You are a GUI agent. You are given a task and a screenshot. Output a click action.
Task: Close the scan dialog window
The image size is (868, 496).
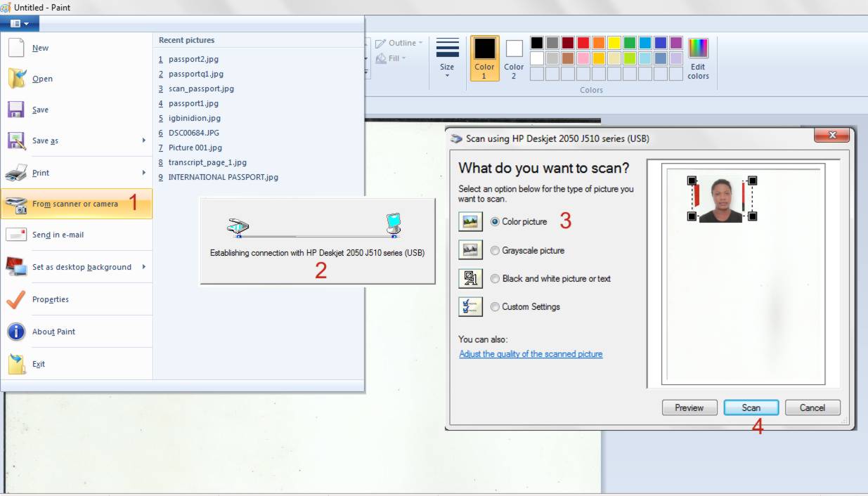pyautogui.click(x=832, y=136)
